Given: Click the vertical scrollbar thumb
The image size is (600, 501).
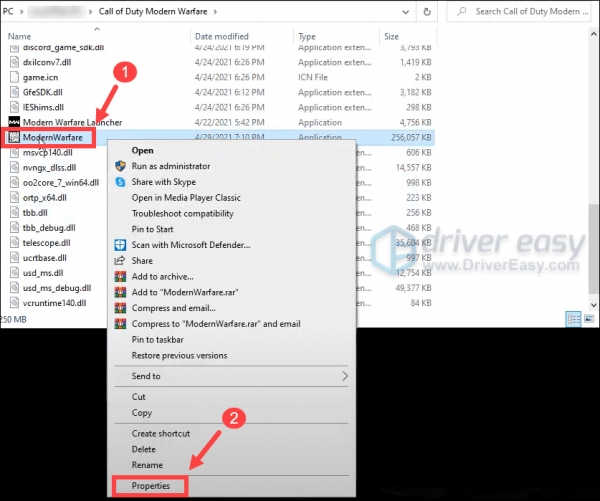Looking at the screenshot, I should click(593, 249).
